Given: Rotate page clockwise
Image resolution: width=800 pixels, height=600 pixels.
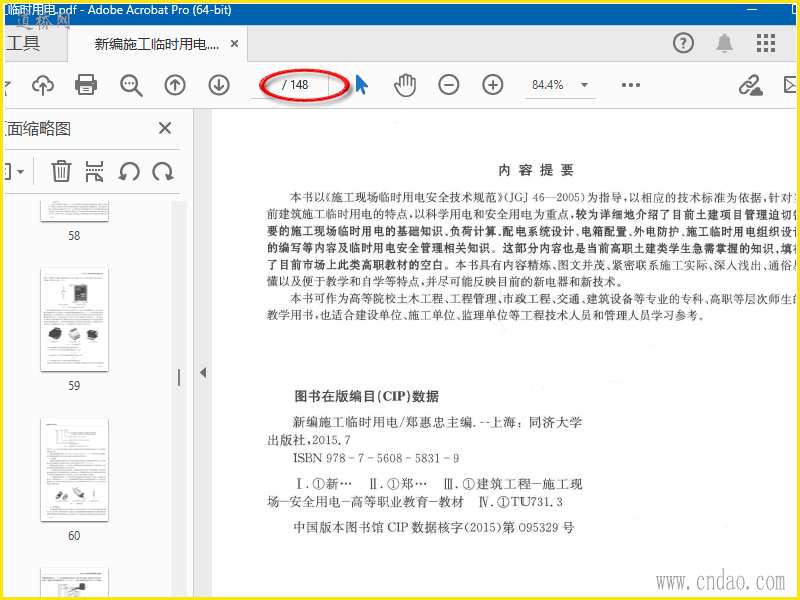Looking at the screenshot, I should [163, 171].
